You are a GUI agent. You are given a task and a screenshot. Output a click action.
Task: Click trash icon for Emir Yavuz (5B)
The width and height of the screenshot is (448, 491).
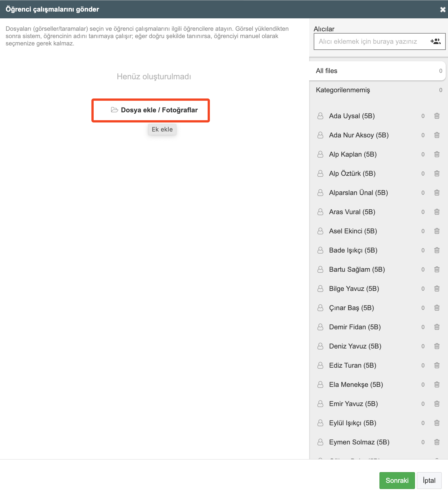pyautogui.click(x=437, y=404)
